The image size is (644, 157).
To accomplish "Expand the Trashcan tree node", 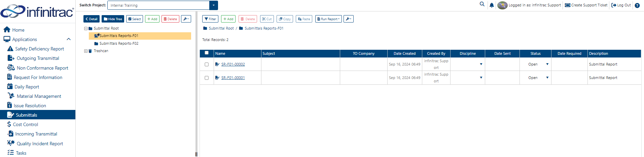I will click(86, 51).
